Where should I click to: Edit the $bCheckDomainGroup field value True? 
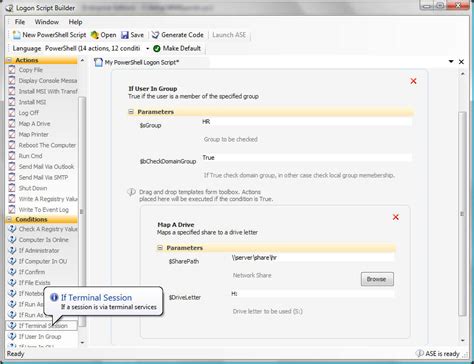pos(306,158)
